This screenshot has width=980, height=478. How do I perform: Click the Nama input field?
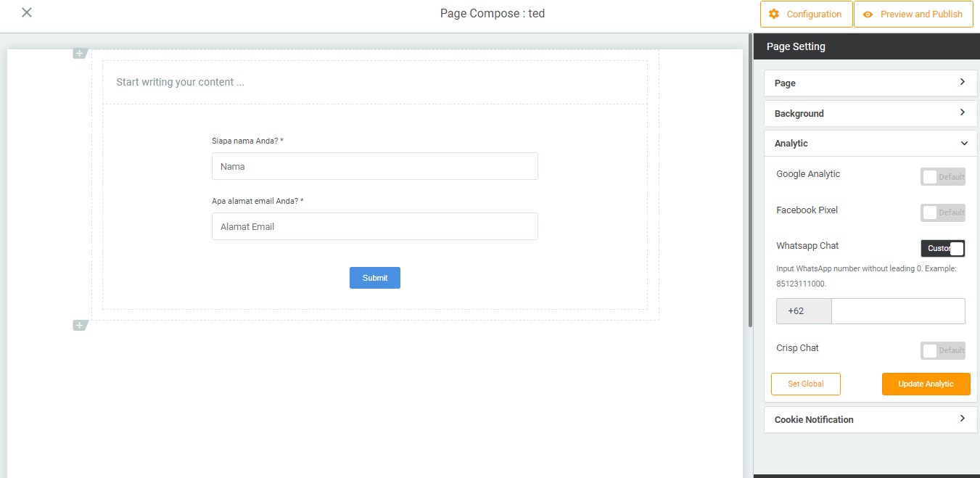(375, 166)
